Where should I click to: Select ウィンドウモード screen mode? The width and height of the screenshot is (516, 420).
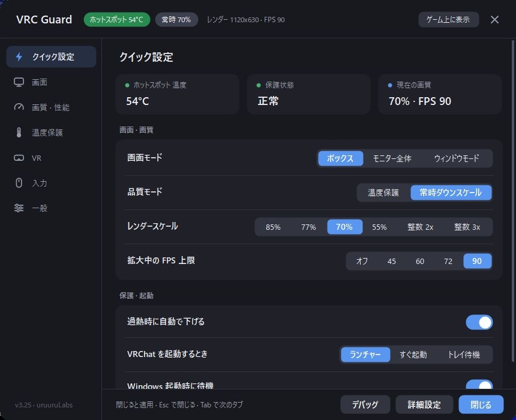(x=456, y=158)
